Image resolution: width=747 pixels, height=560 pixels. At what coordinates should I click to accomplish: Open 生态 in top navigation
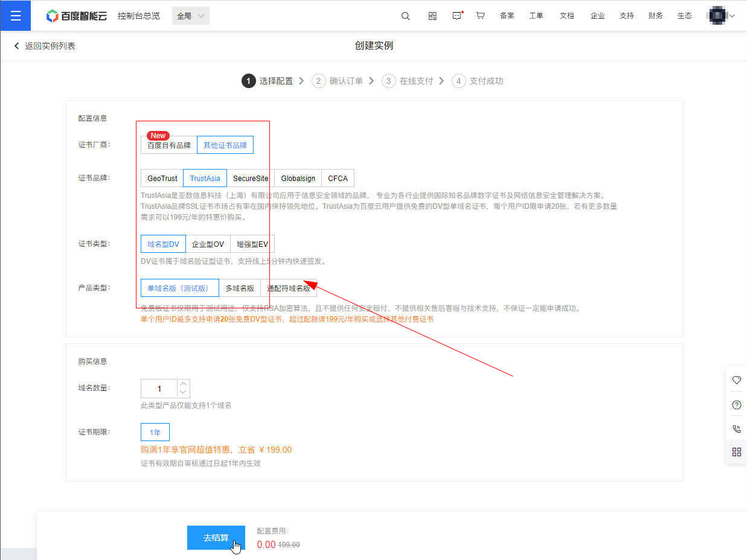coord(685,16)
